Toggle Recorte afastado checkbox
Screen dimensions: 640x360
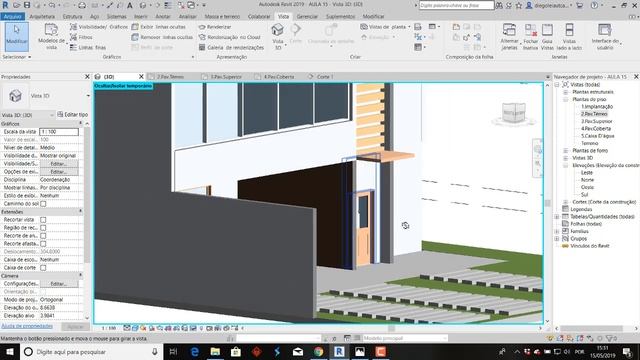click(x=43, y=244)
